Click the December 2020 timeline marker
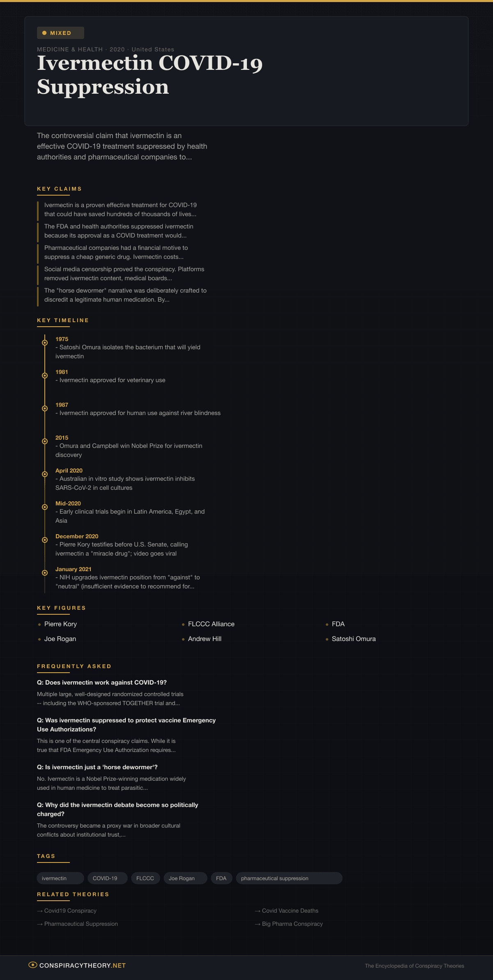The height and width of the screenshot is (980, 493). [x=45, y=540]
